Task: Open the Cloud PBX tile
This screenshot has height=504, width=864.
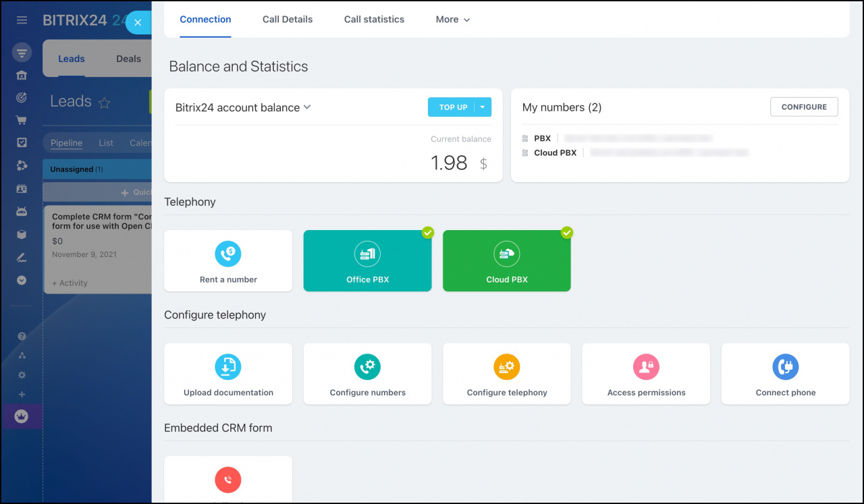Action: (507, 260)
